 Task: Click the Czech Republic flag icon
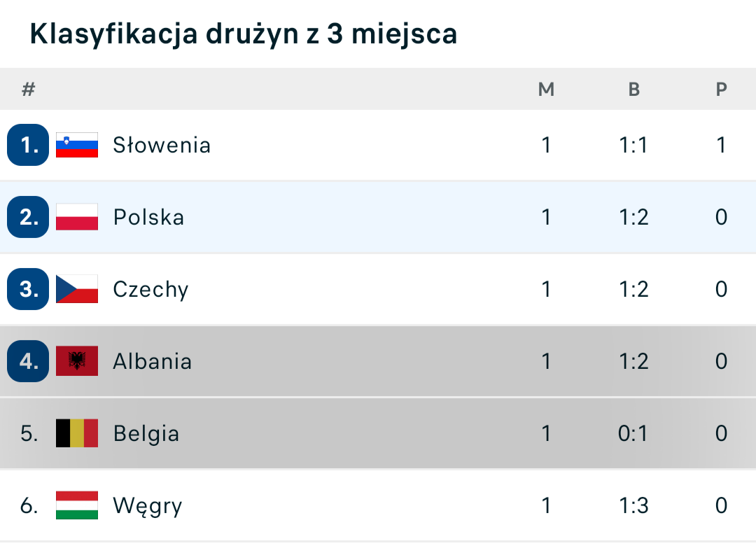[x=77, y=289]
